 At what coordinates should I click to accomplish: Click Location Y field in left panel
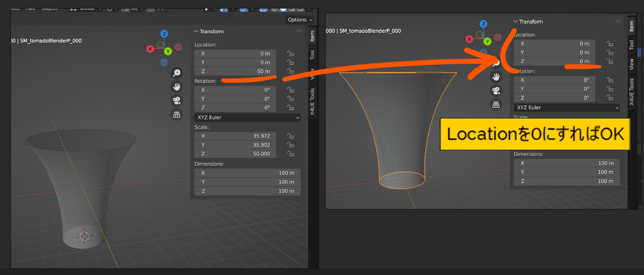pos(235,62)
